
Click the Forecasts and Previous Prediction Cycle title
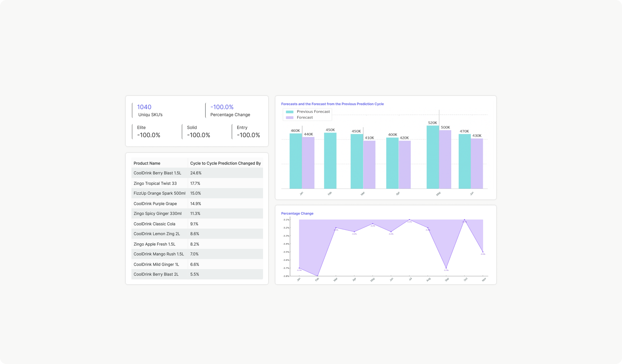coord(332,104)
